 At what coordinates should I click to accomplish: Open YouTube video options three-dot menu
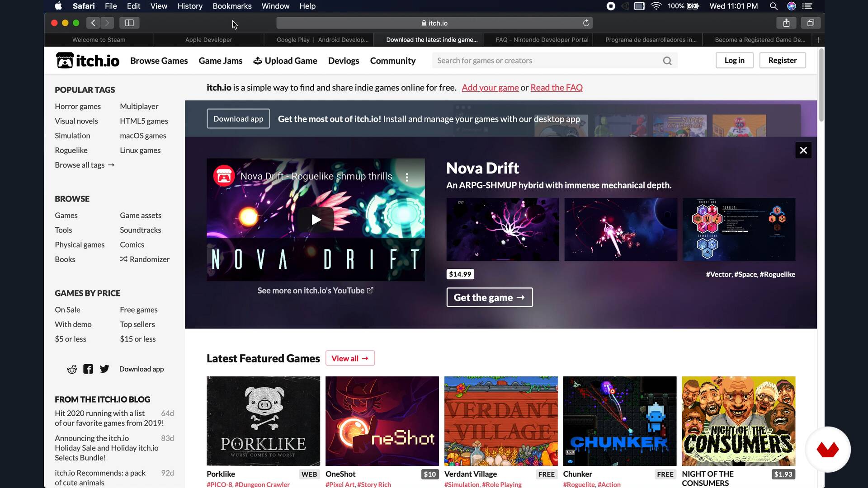407,177
